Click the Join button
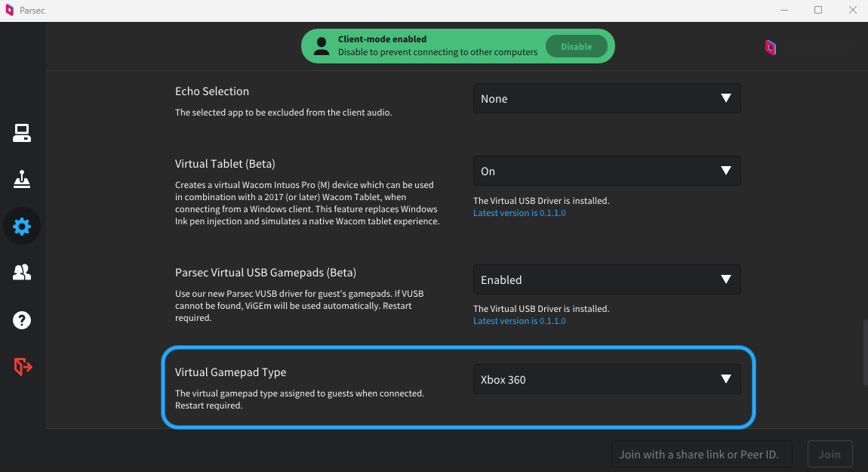The image size is (868, 472). pyautogui.click(x=830, y=455)
